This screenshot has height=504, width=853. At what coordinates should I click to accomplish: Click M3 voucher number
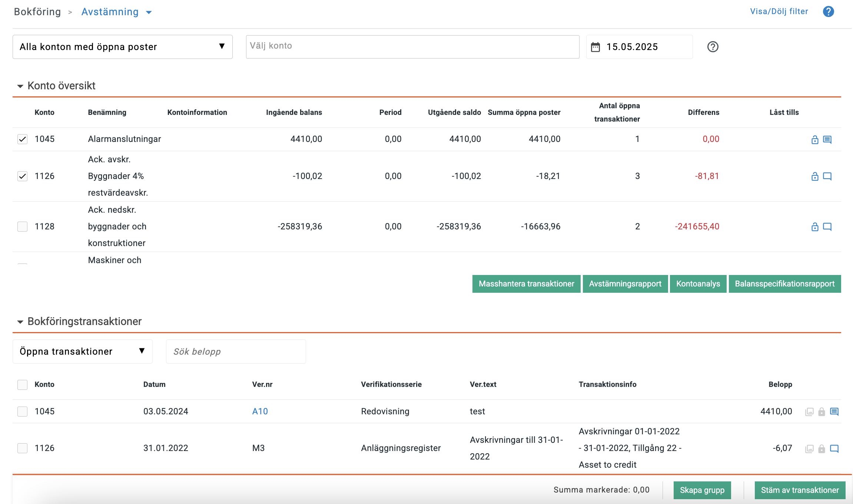click(x=258, y=448)
